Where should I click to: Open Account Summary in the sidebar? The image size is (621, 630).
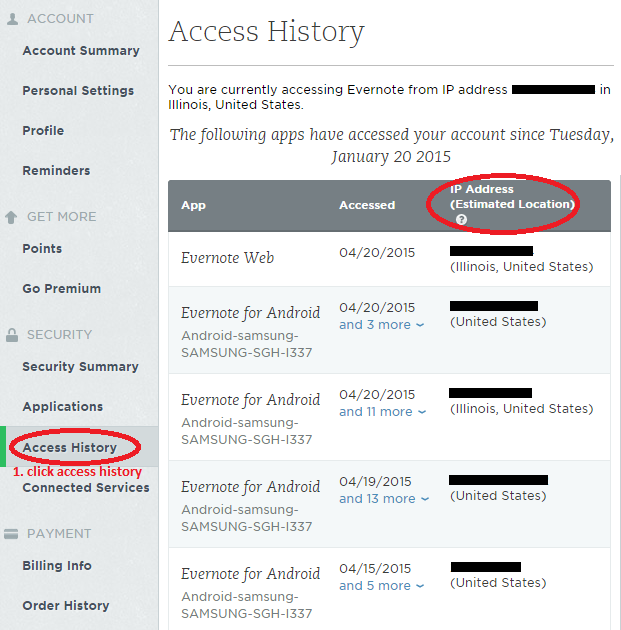click(x=81, y=51)
